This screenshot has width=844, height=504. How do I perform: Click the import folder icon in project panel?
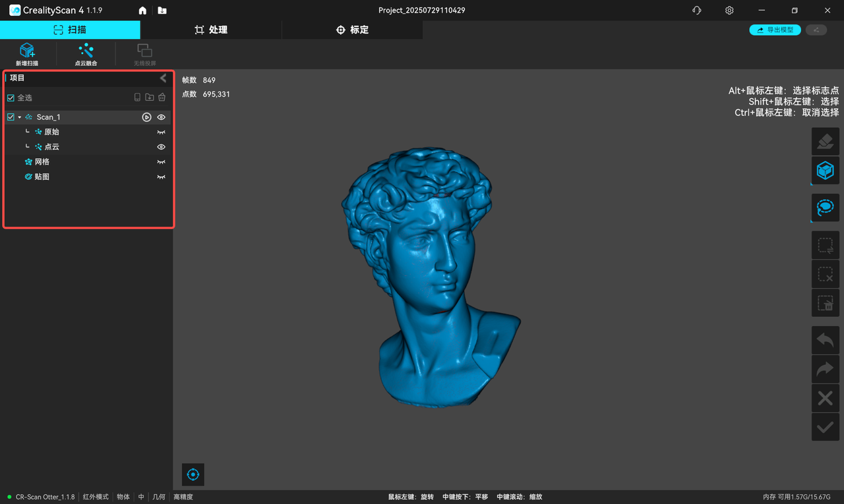[x=150, y=98]
